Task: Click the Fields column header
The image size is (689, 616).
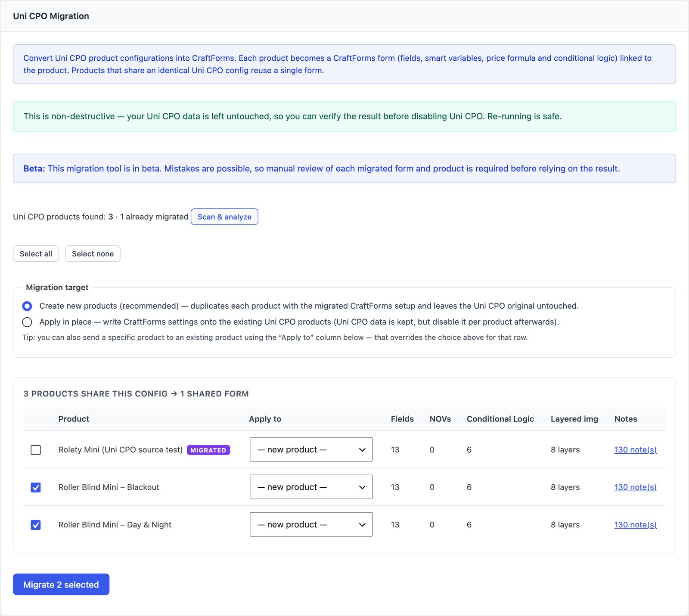Action: [x=402, y=419]
